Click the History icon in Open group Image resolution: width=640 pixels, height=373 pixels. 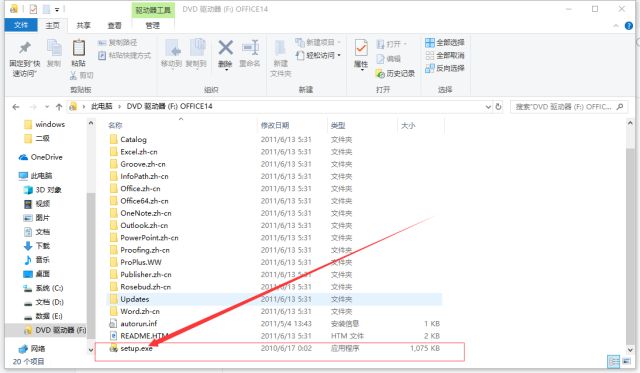(380, 73)
